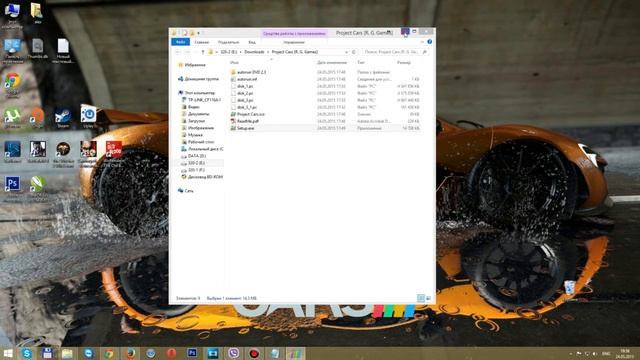Select the autorun folder in file list
The height and width of the screenshot is (360, 640).
point(248,72)
